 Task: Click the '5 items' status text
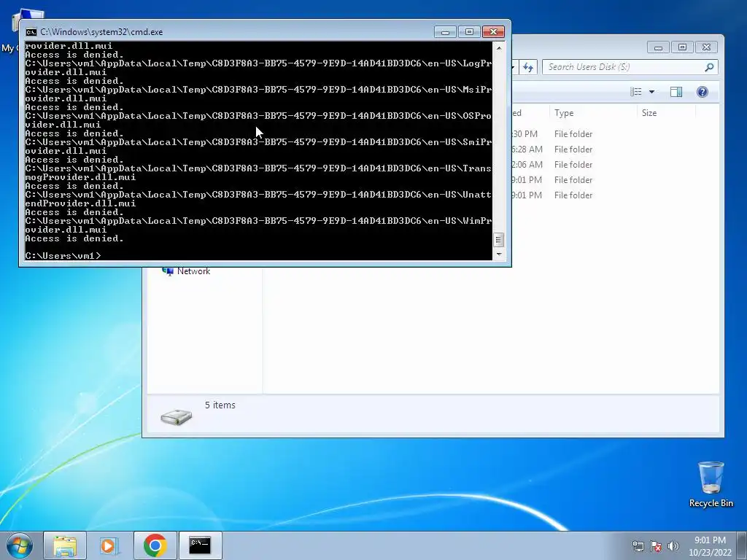pyautogui.click(x=220, y=405)
